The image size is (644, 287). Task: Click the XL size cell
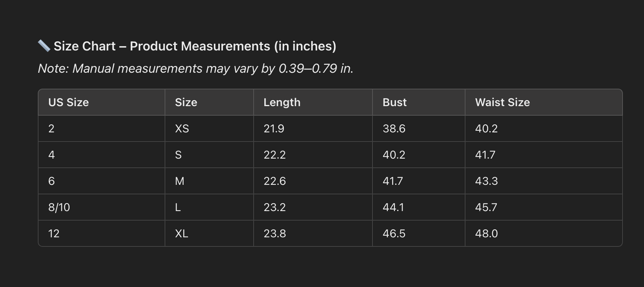181,234
